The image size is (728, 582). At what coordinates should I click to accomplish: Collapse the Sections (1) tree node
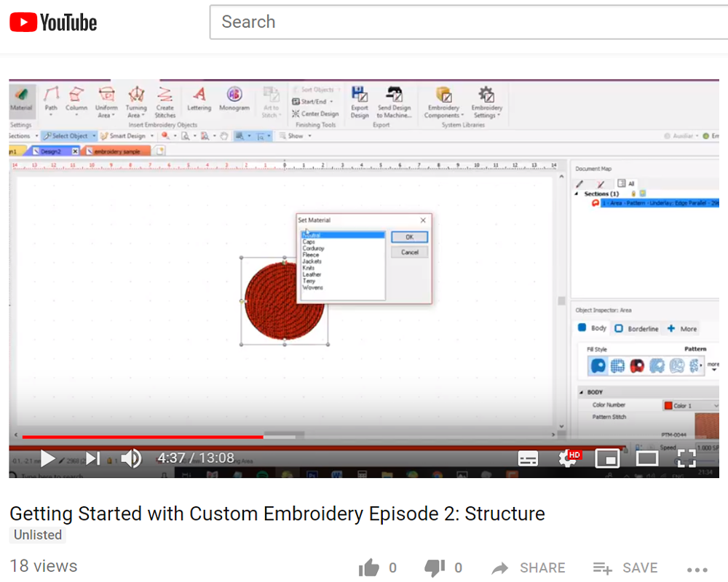577,194
